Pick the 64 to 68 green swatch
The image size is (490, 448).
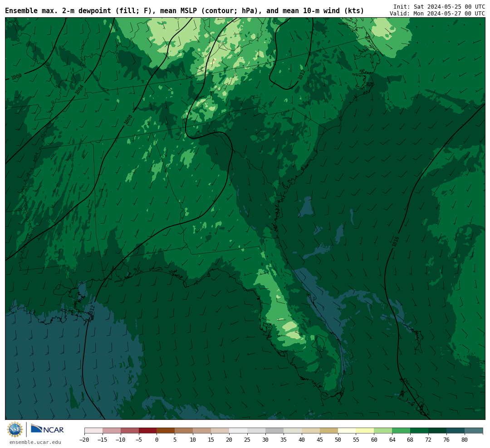tap(402, 431)
